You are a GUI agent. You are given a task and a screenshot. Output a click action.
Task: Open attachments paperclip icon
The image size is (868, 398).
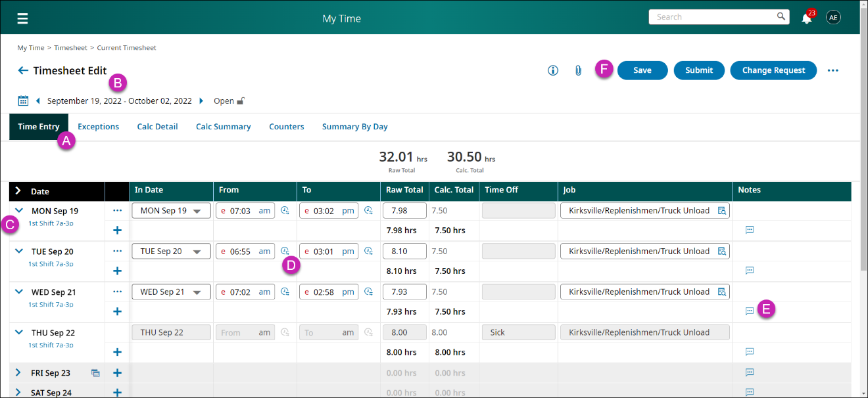578,70
